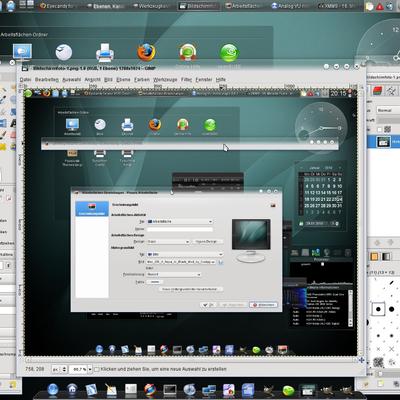The width and height of the screenshot is (400, 400).
Task: Open the Online Hilfe lifebuoy icon
Action: click(188, 53)
